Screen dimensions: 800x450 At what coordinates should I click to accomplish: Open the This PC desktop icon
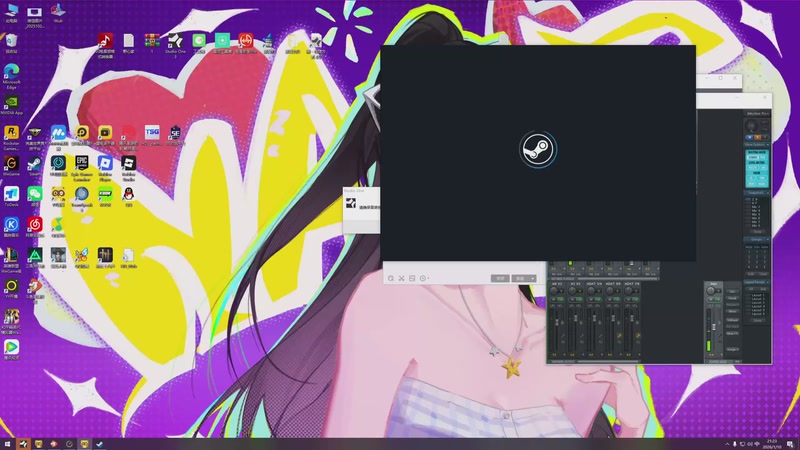click(11, 11)
